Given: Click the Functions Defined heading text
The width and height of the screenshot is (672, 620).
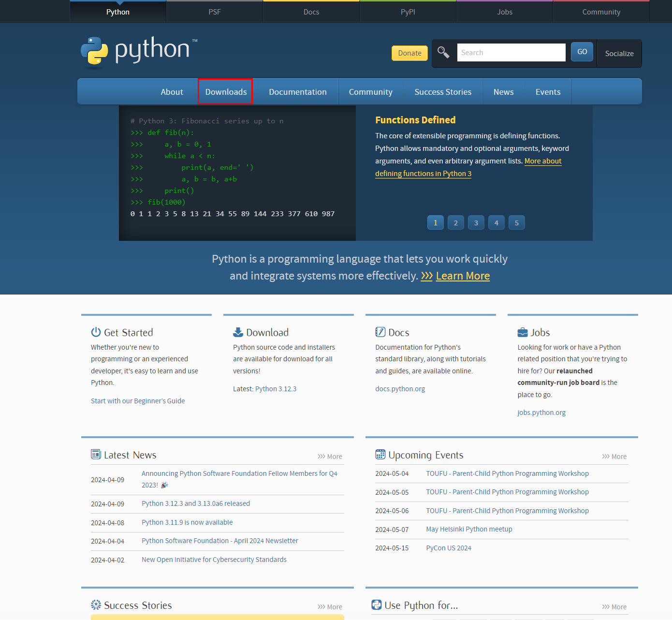Looking at the screenshot, I should 415,120.
